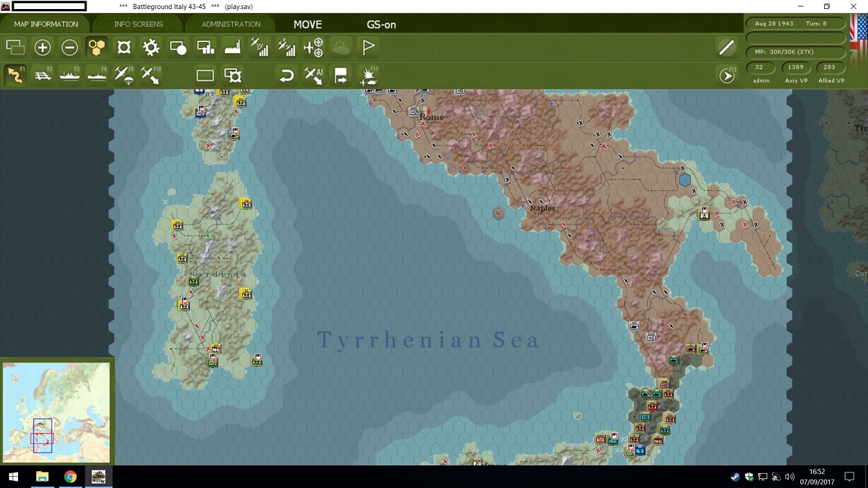
Task: Click the rectangle with counter frame icon
Action: (232, 76)
